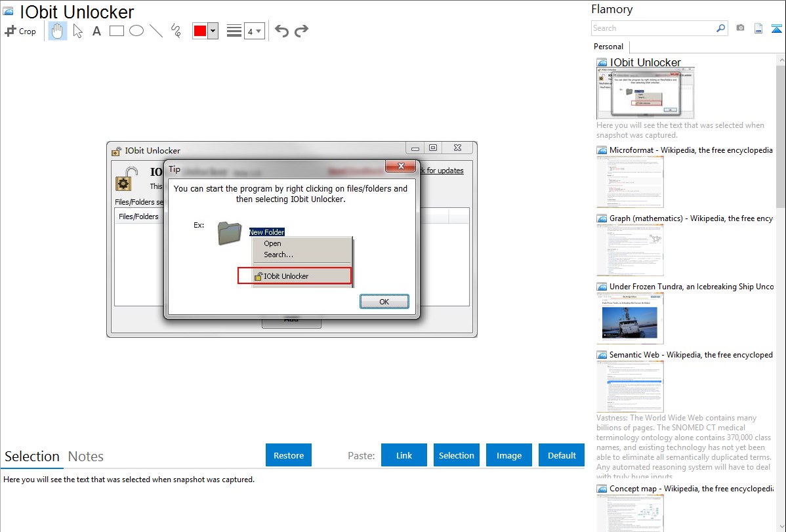Viewport: 786px width, 532px height.
Task: Redo the last undone annotation
Action: (x=301, y=31)
